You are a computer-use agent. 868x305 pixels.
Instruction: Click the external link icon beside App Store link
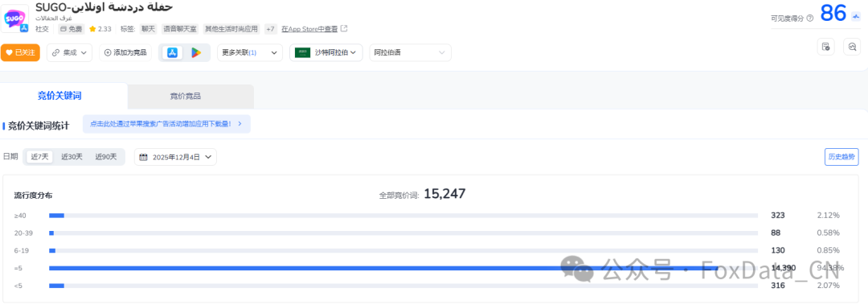point(344,28)
